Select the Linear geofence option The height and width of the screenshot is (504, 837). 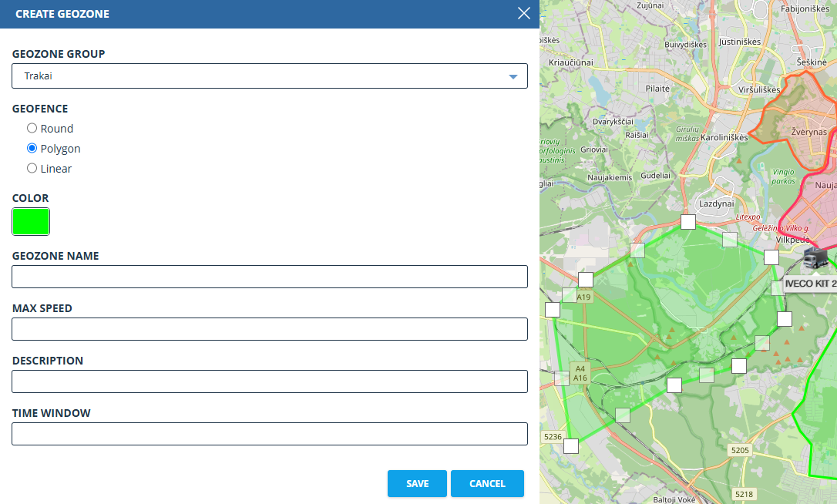click(32, 168)
